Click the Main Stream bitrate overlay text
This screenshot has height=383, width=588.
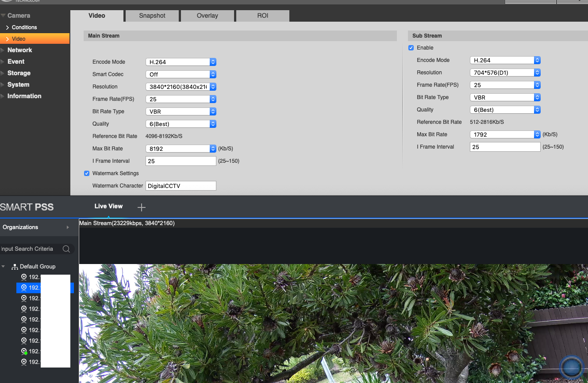coord(127,223)
